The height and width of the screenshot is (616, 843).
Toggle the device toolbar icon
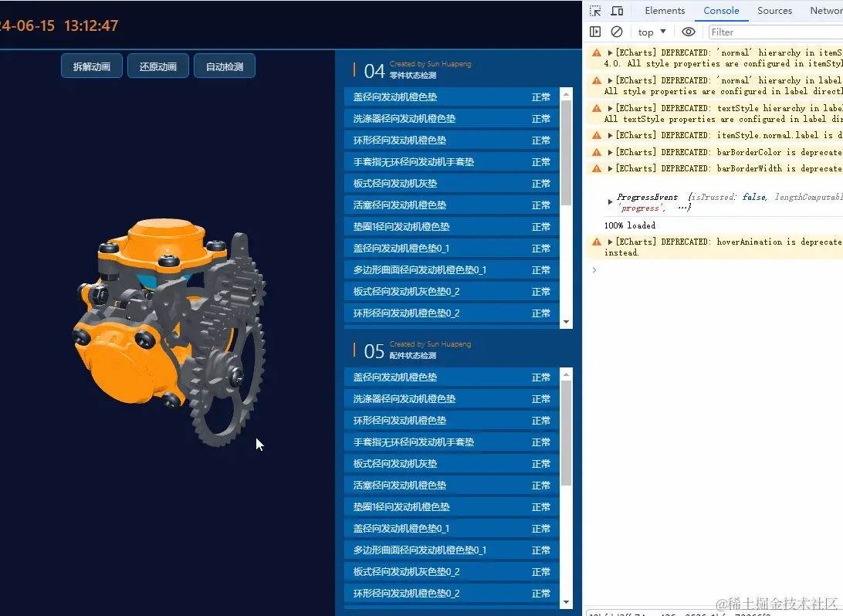[x=617, y=11]
